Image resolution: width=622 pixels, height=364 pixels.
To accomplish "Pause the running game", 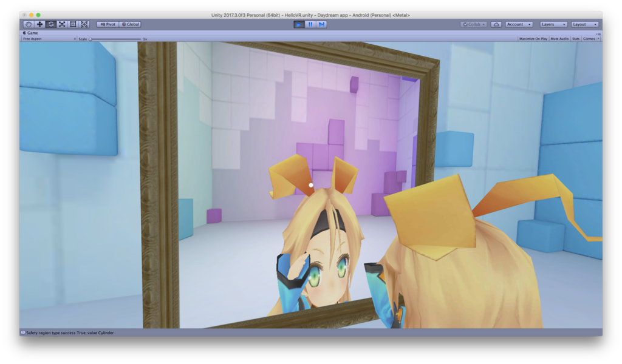I will pos(310,24).
